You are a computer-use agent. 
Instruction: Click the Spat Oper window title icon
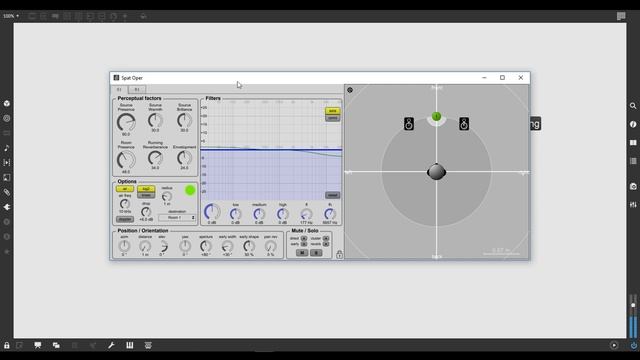pyautogui.click(x=116, y=78)
